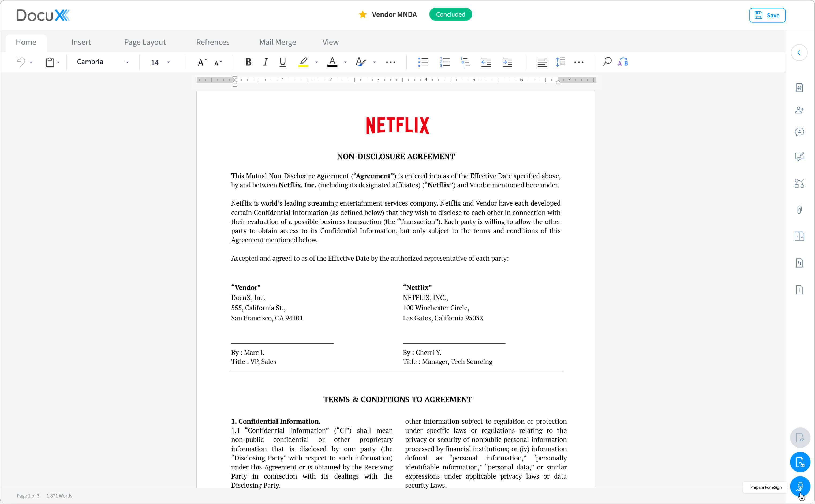
Task: Click the right indent marker on ruler
Action: click(x=558, y=81)
